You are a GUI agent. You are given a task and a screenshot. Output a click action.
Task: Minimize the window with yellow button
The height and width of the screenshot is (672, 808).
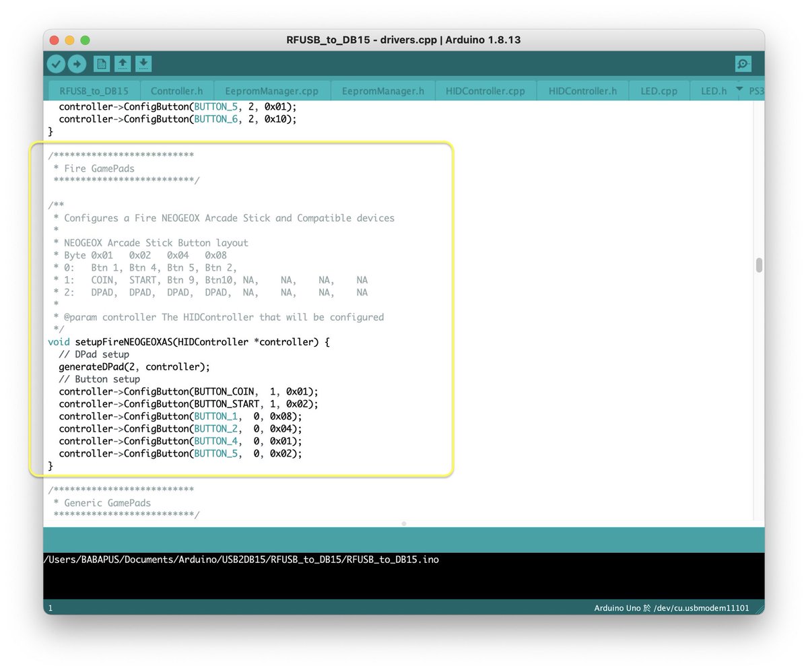point(70,40)
